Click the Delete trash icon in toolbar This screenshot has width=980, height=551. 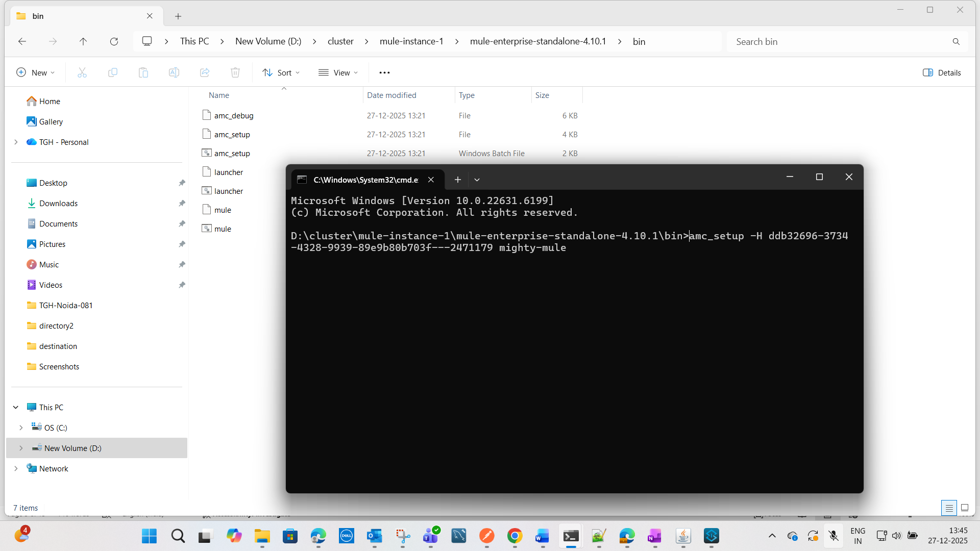(x=235, y=72)
